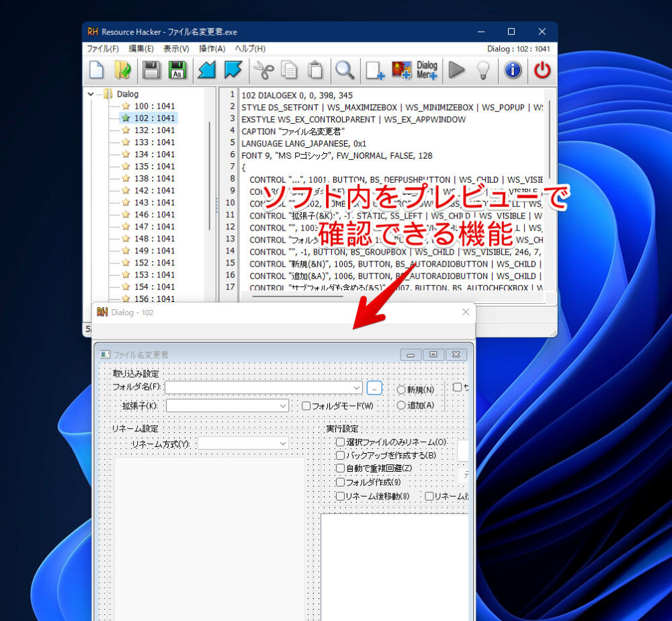This screenshot has width=672, height=621.
Task: Click the lightbulb toolbar icon
Action: (483, 70)
